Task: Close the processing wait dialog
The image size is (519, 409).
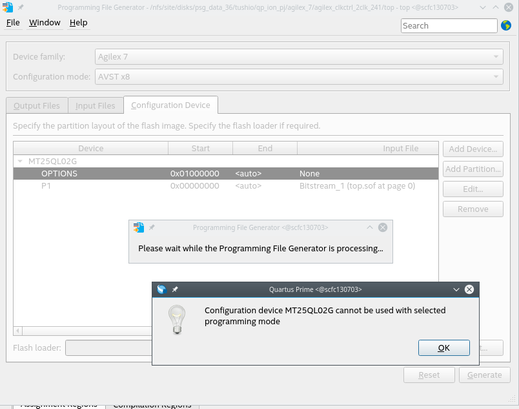Action: 383,227
